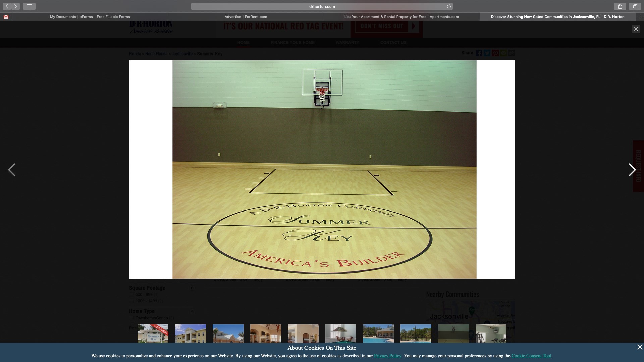Dismiss the cookie notice banner
The image size is (644, 362).
point(640,347)
